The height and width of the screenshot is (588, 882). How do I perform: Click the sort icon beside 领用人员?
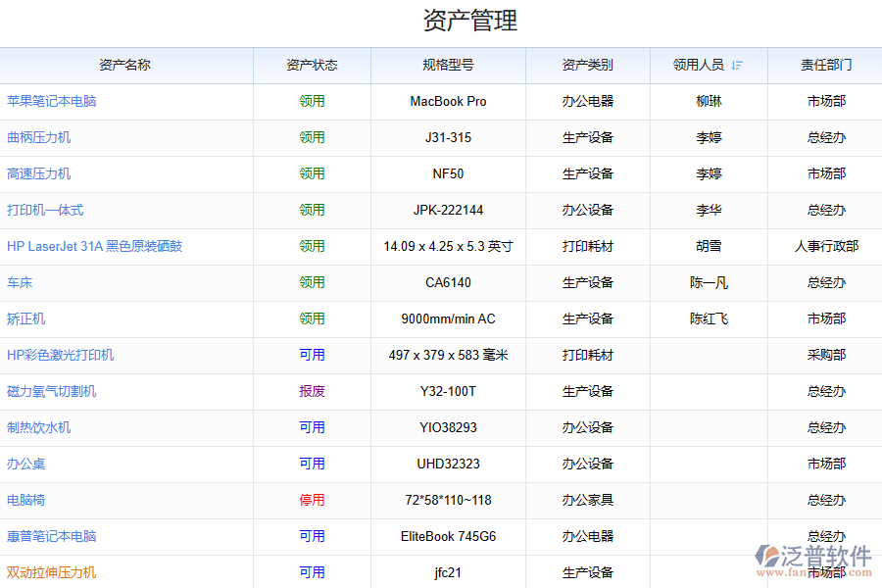coord(737,66)
